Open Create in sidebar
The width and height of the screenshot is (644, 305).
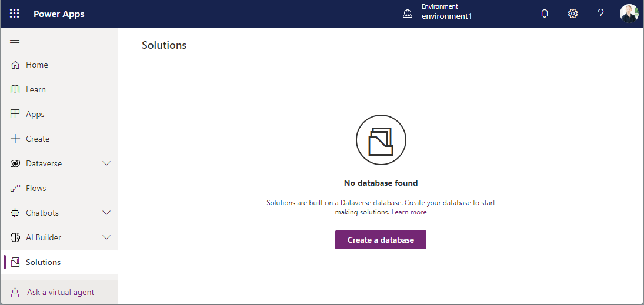click(x=38, y=139)
